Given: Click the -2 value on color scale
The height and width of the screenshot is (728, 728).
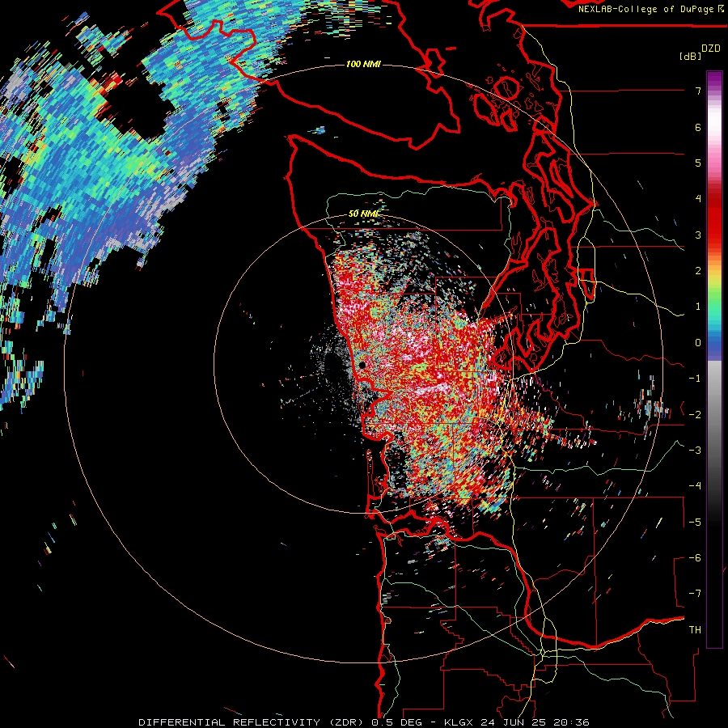Looking at the screenshot, I should [x=695, y=414].
